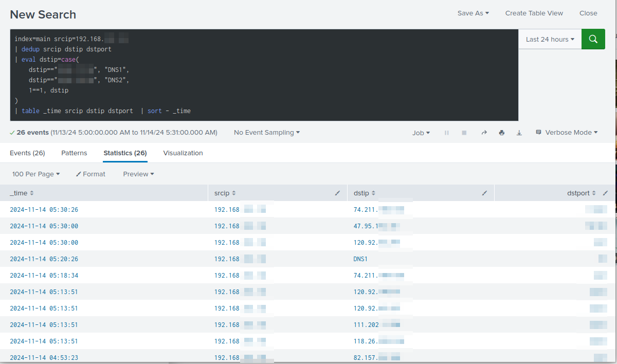The image size is (617, 364).
Task: Switch to the Patterns tab
Action: [74, 153]
